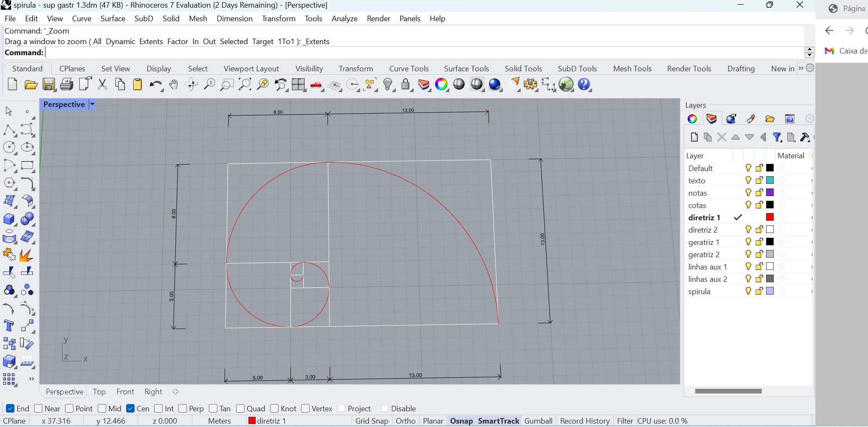Toggle visibility bulb of texto layer
This screenshot has width=868, height=427.
click(748, 180)
